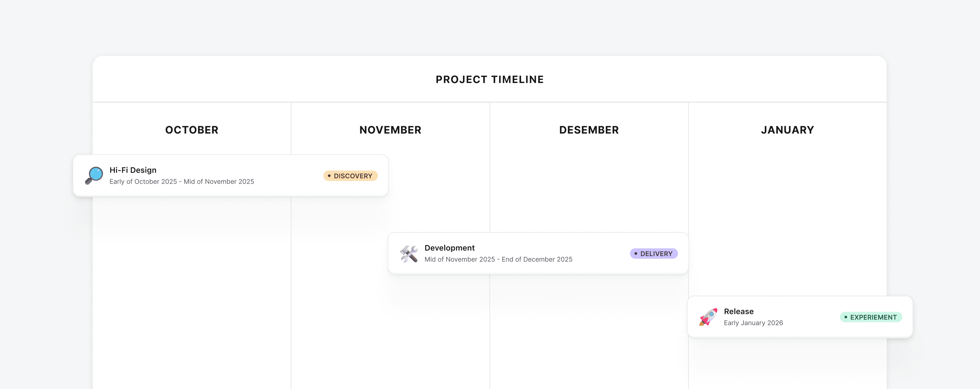980x389 pixels.
Task: Click the purple dot in DELIVERY badge
Action: coord(635,253)
